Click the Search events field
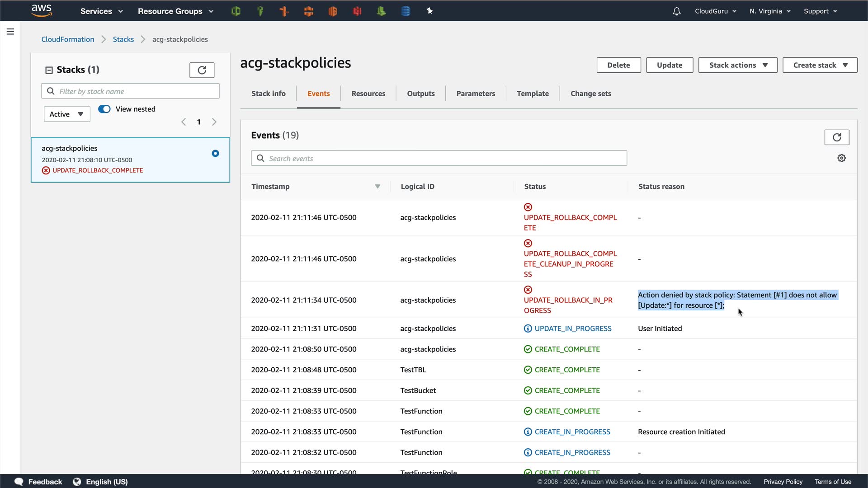Viewport: 868px width, 488px height. [x=439, y=158]
